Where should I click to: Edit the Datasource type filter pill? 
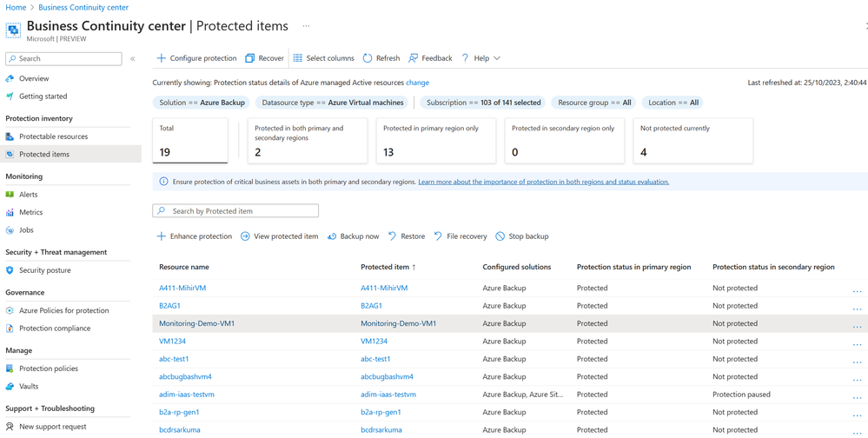pyautogui.click(x=334, y=103)
